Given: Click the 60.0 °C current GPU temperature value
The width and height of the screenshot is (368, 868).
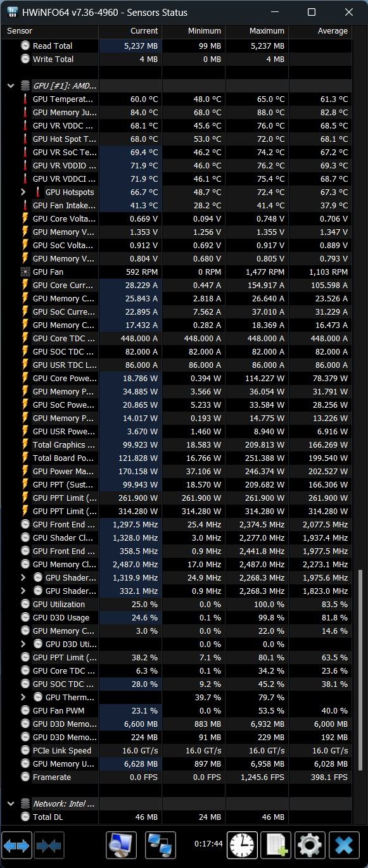Looking at the screenshot, I should click(x=144, y=99).
